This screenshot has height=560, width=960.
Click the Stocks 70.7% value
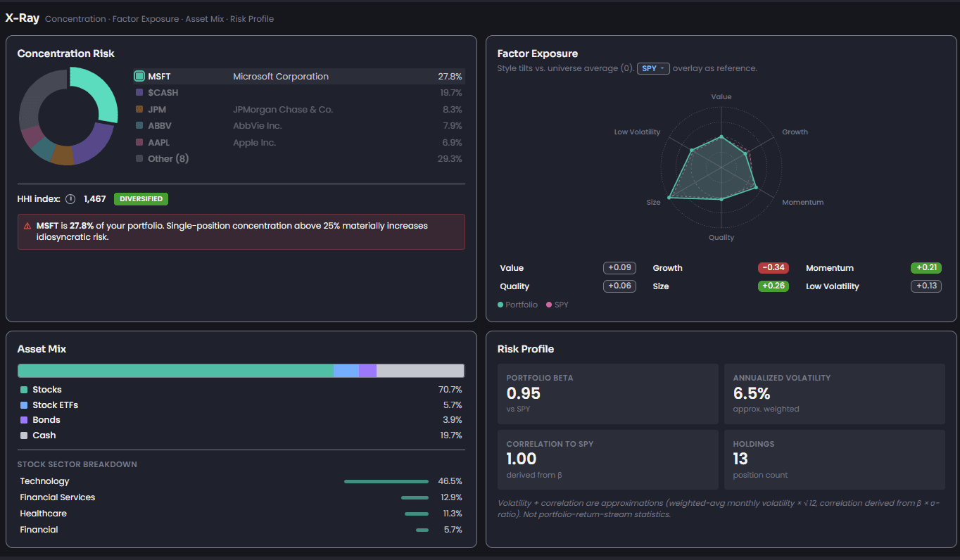point(450,390)
